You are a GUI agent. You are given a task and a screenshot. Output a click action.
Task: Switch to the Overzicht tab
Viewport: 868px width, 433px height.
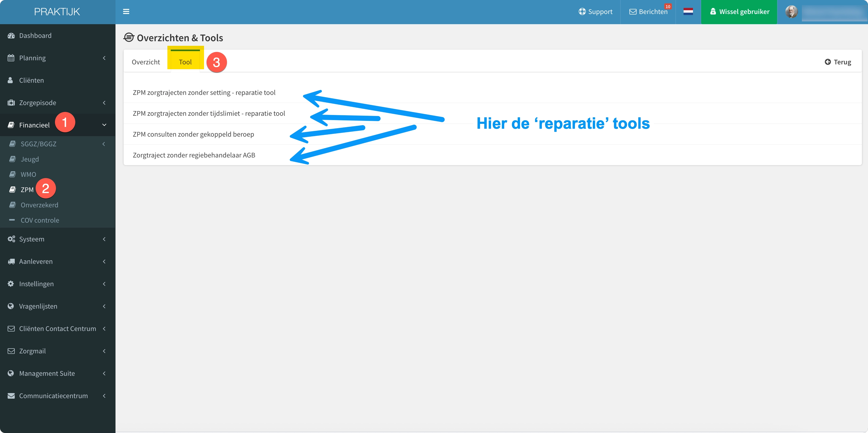point(146,62)
